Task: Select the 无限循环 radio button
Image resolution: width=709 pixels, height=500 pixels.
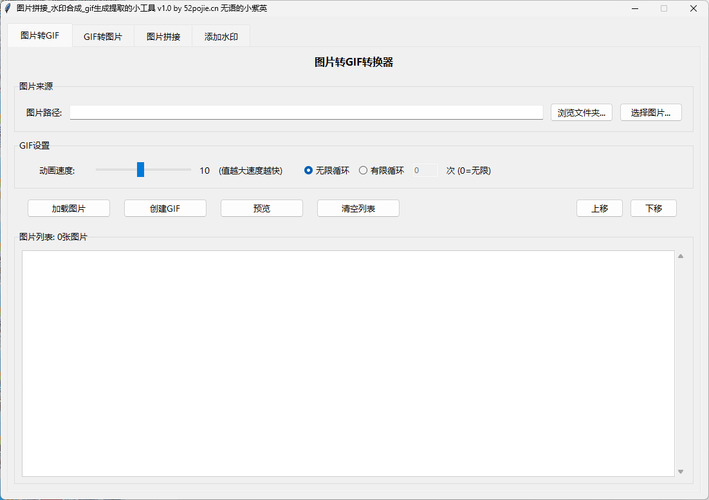Action: (x=309, y=170)
